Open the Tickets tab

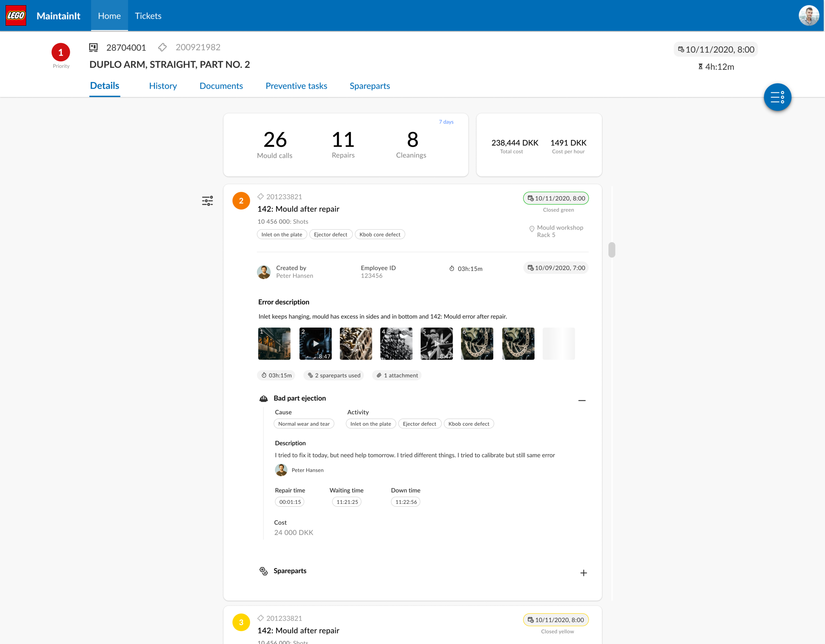[x=148, y=15]
